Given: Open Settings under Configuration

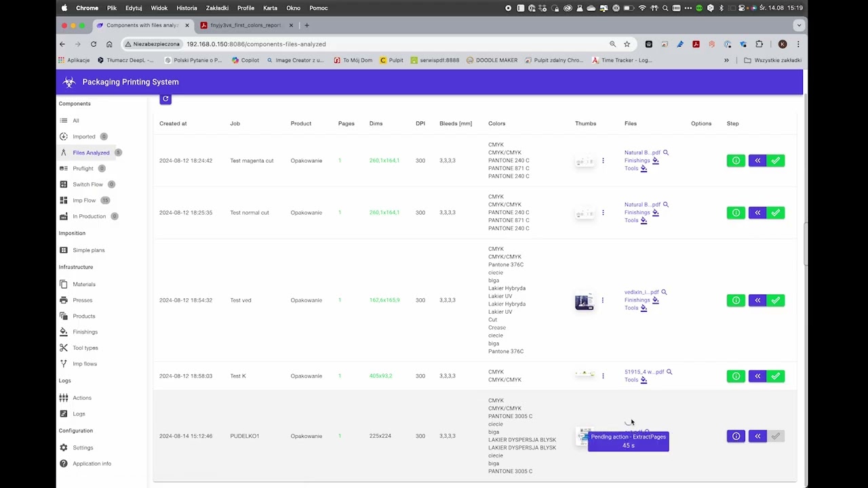Looking at the screenshot, I should click(83, 448).
